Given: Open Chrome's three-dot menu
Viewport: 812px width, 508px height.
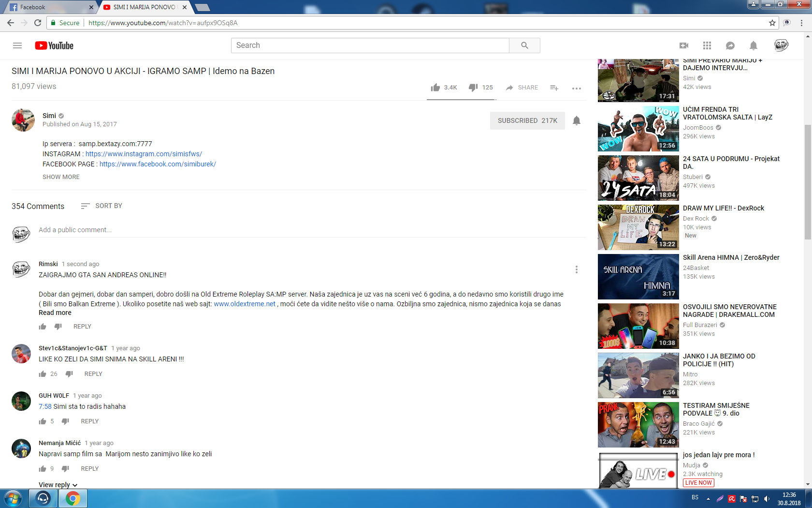Looking at the screenshot, I should 802,23.
